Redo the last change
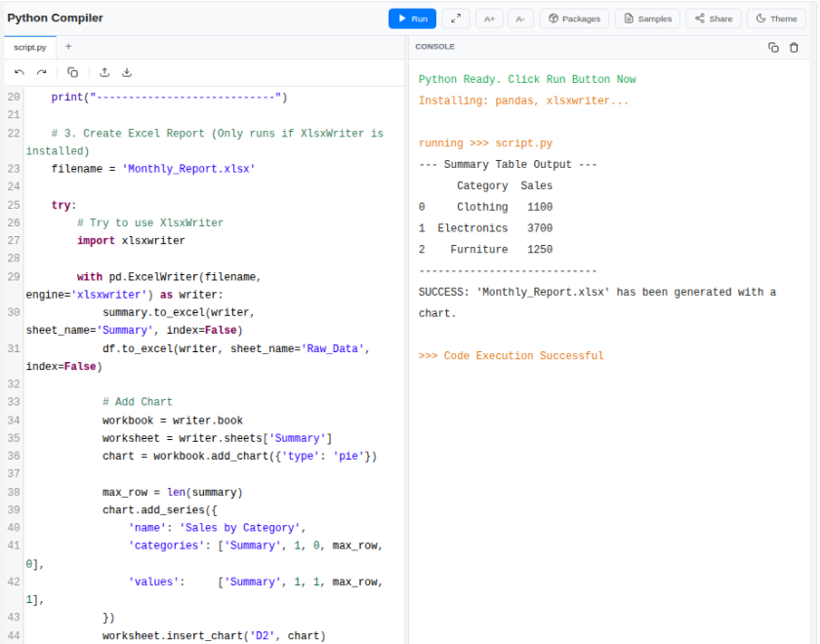The height and width of the screenshot is (644, 820). 41,72
